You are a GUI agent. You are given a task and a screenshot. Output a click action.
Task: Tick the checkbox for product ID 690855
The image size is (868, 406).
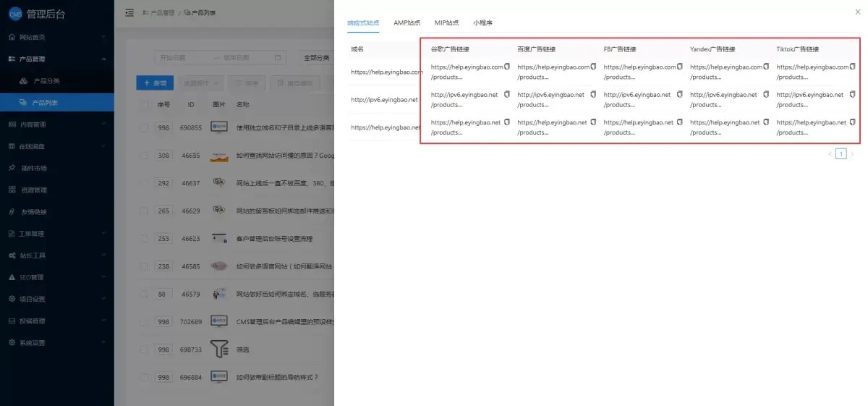(144, 127)
